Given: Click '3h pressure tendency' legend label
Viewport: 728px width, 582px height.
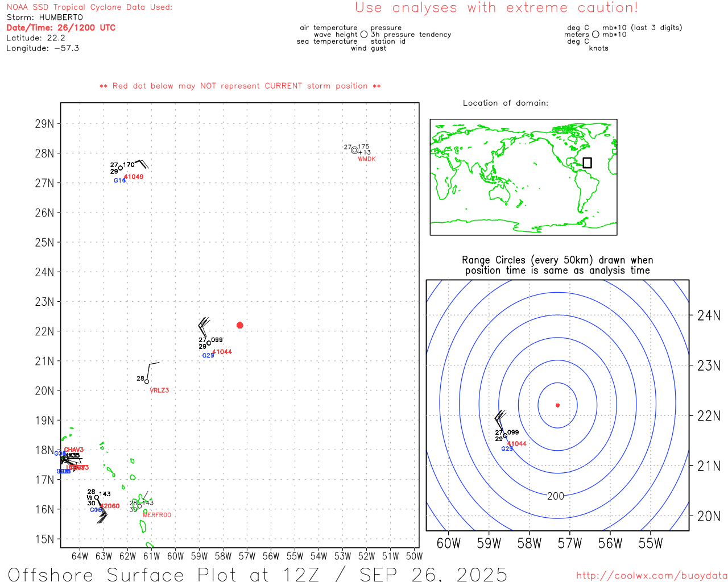Looking at the screenshot, I should [411, 35].
